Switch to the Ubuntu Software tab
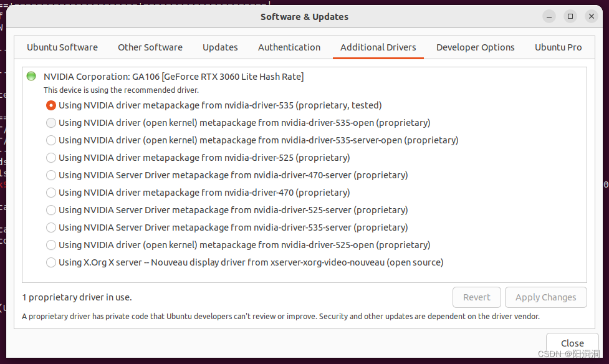 tap(62, 47)
